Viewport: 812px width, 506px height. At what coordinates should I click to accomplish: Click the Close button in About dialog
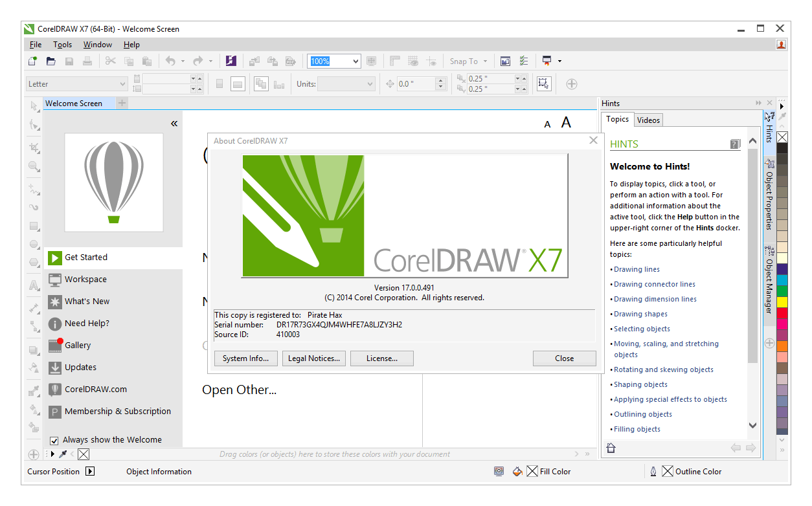(564, 358)
